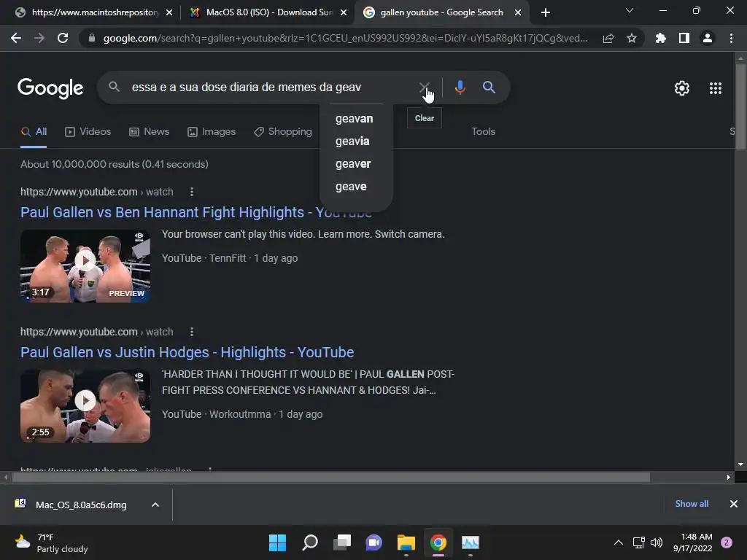Open clock showing 1:48 AM
Viewport: 747px width, 560px height.
click(x=693, y=542)
